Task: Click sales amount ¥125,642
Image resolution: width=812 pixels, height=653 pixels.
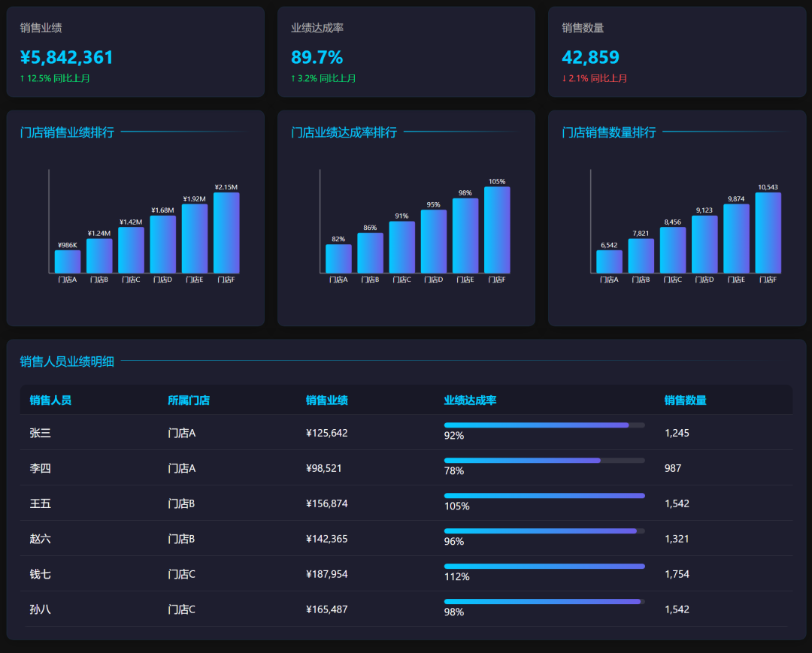Action: coord(327,433)
